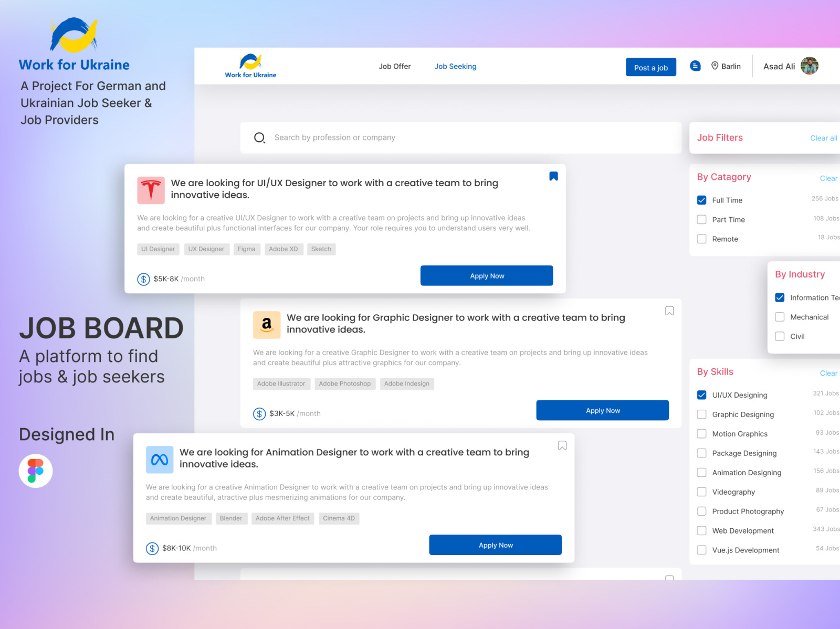Remove bookmark on UI/UX Designer job
Image resolution: width=840 pixels, height=629 pixels.
point(553,176)
